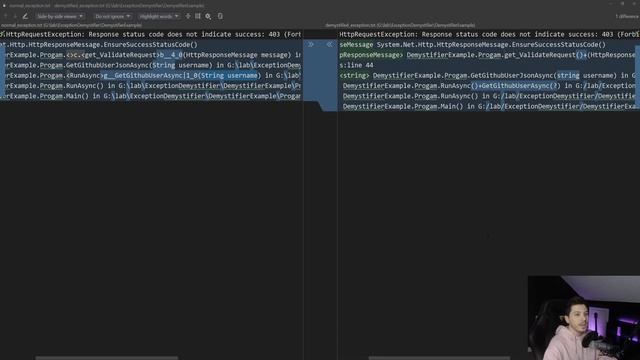
Task: Go to previous difference arrow
Action: pos(6,16)
